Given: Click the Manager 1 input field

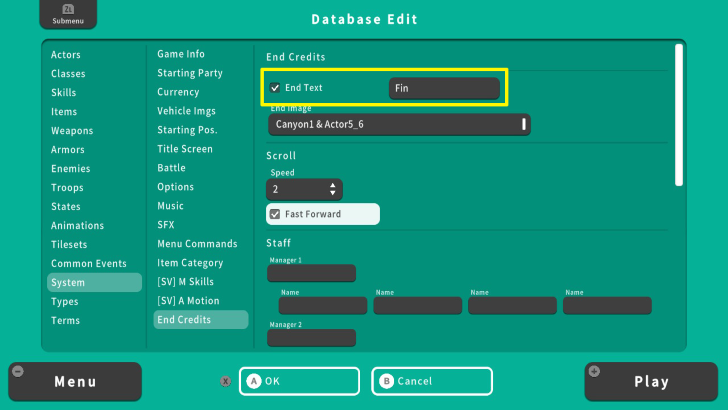Looking at the screenshot, I should click(x=312, y=273).
